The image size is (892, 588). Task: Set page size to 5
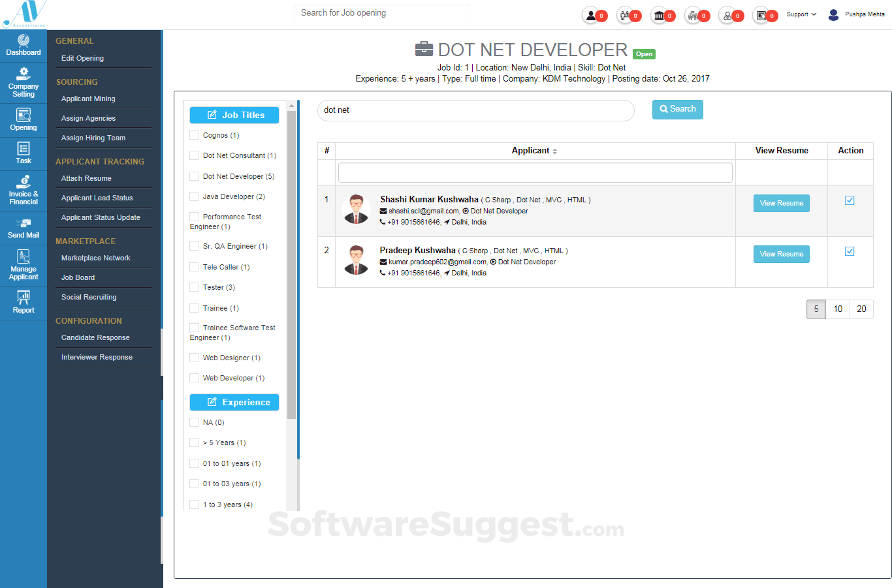coord(816,309)
